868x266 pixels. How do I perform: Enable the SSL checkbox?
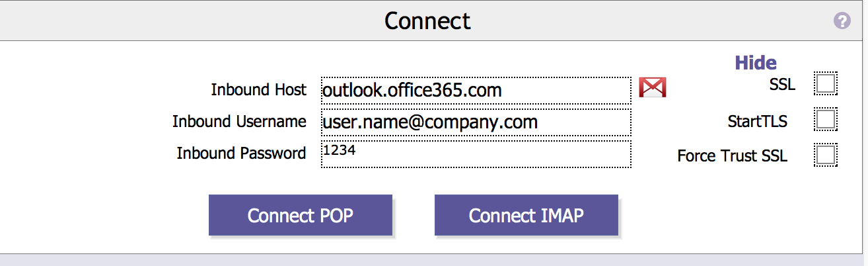(x=826, y=84)
